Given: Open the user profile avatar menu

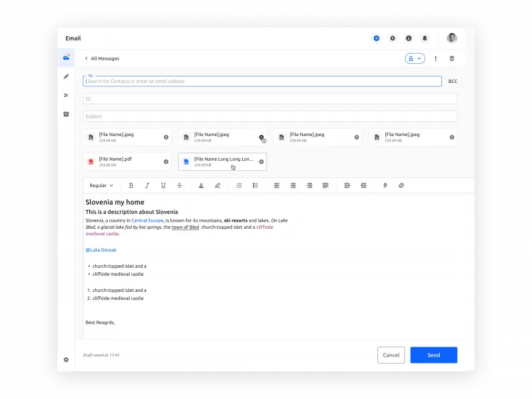Looking at the screenshot, I should pos(452,38).
